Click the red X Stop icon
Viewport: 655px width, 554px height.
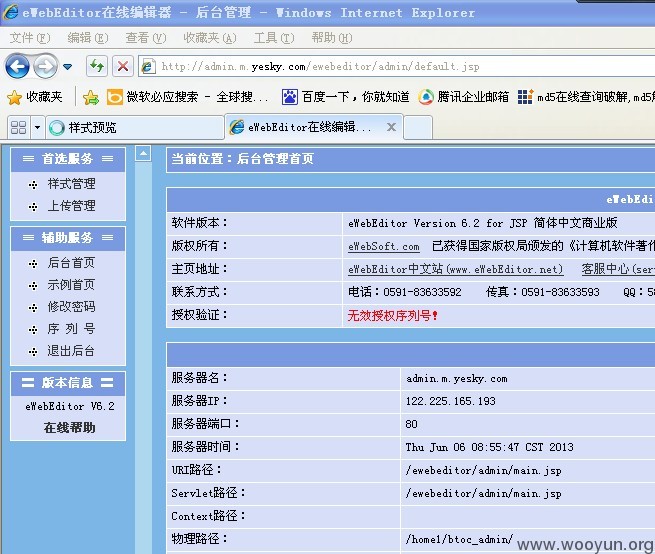123,66
